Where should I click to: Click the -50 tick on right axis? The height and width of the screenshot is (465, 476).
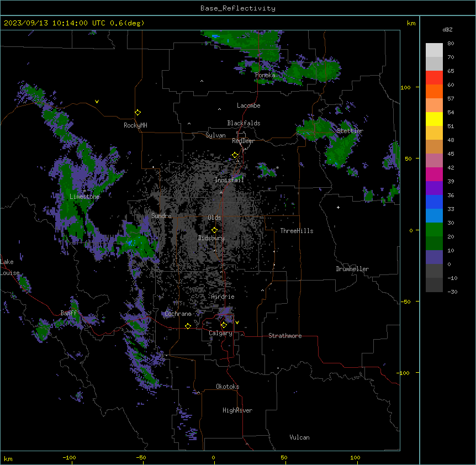click(405, 302)
